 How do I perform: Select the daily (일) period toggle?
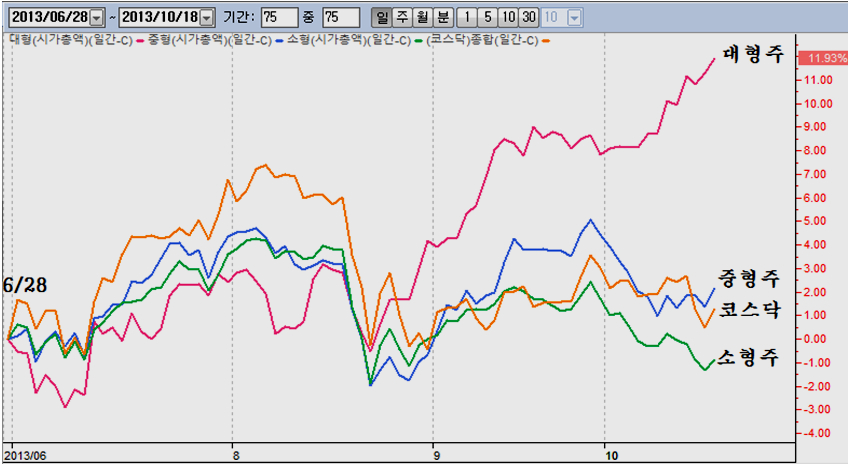pos(381,17)
